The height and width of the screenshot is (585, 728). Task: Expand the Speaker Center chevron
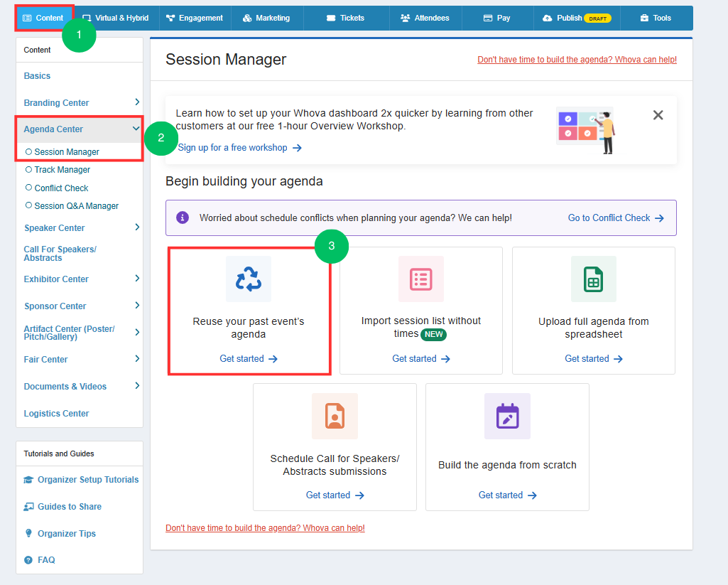click(137, 227)
